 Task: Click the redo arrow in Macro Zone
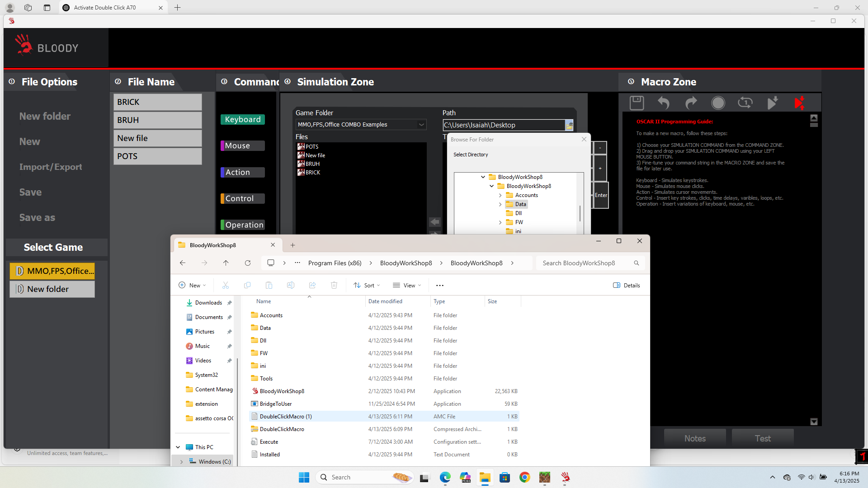coord(691,103)
